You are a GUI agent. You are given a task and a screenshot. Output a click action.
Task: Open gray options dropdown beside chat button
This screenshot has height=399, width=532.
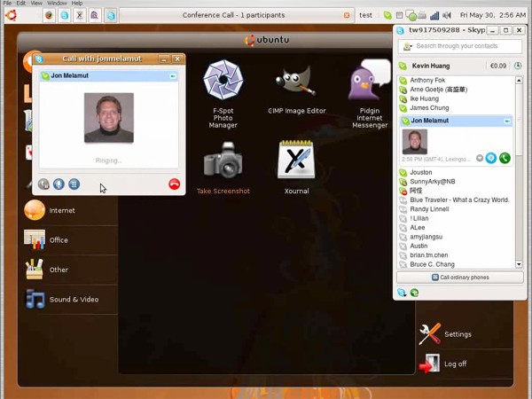pos(480,158)
